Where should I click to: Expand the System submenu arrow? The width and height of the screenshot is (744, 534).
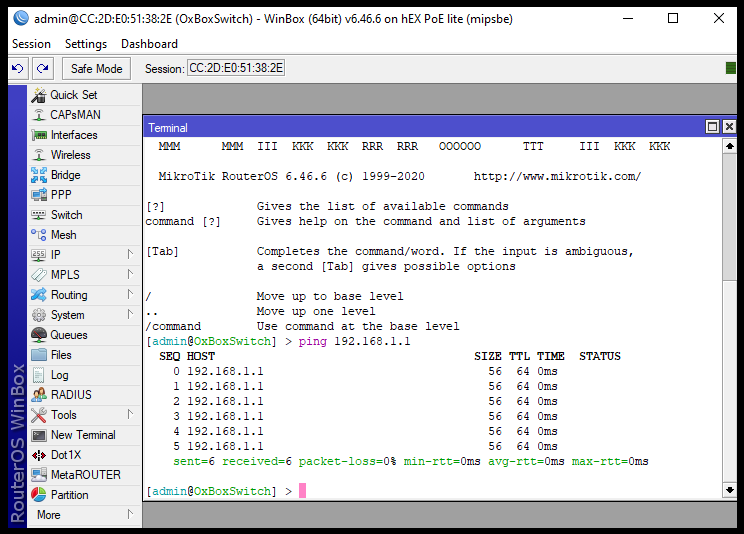pos(130,314)
